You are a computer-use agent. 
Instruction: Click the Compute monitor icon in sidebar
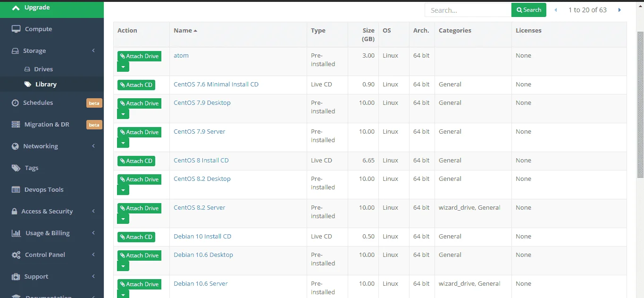[x=16, y=29]
